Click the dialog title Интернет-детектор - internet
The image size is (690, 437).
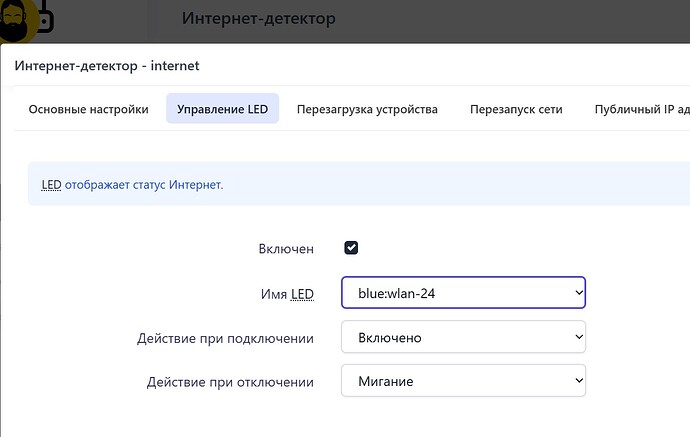point(107,66)
